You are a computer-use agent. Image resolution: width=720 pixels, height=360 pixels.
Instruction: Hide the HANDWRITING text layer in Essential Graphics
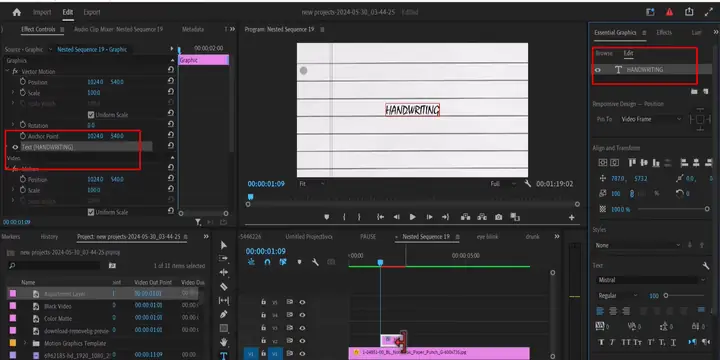597,70
